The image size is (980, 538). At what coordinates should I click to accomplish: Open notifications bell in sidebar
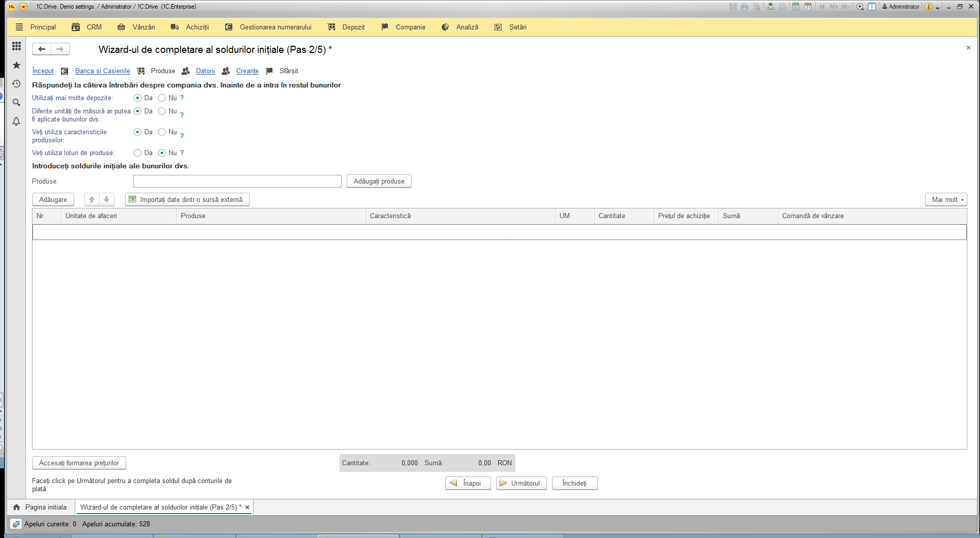[x=16, y=122]
